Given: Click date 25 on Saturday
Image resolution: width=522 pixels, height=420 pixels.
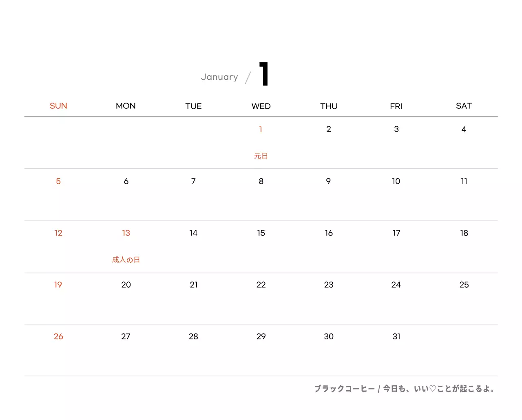Looking at the screenshot, I should [464, 285].
